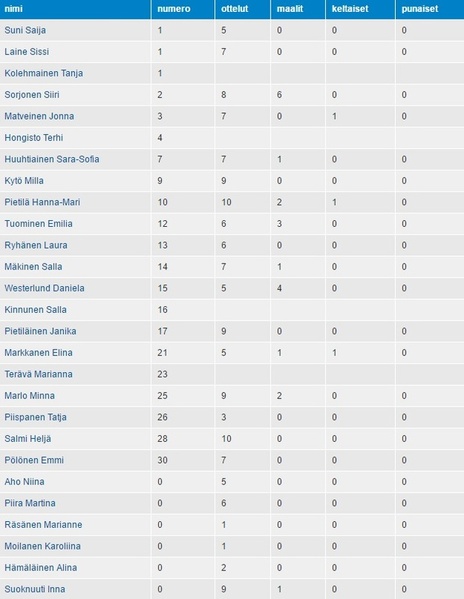The height and width of the screenshot is (599, 464).
Task: Open player Kinnunen Salla
Action: 36,310
